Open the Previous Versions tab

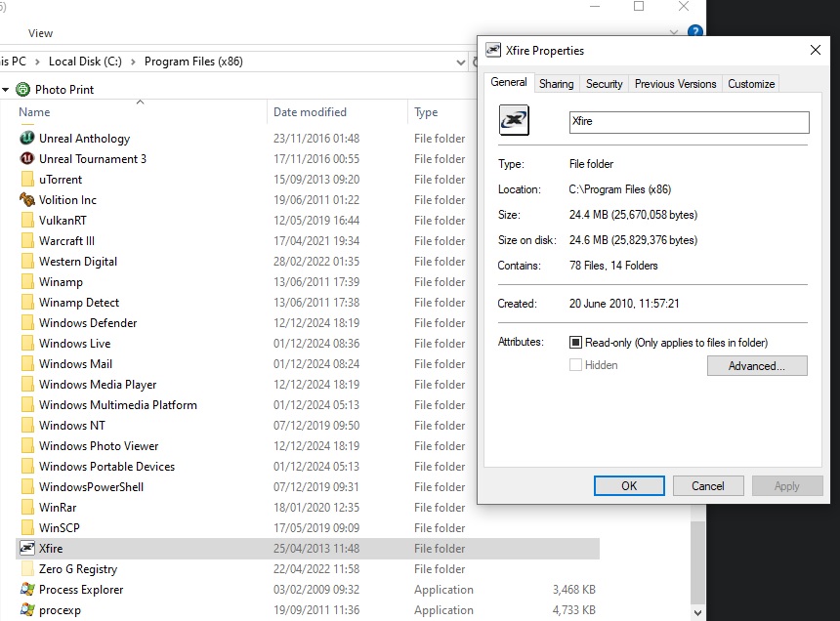(x=675, y=84)
